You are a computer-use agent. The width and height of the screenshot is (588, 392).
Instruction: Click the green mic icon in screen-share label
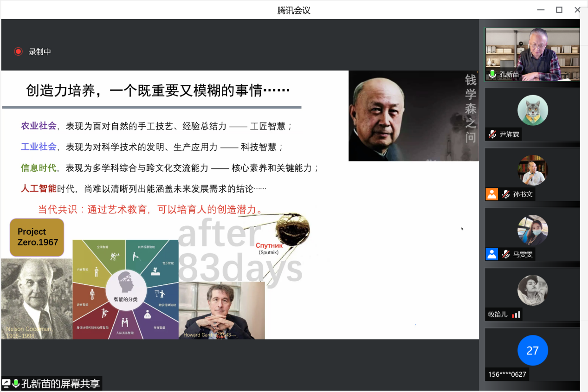click(x=16, y=383)
